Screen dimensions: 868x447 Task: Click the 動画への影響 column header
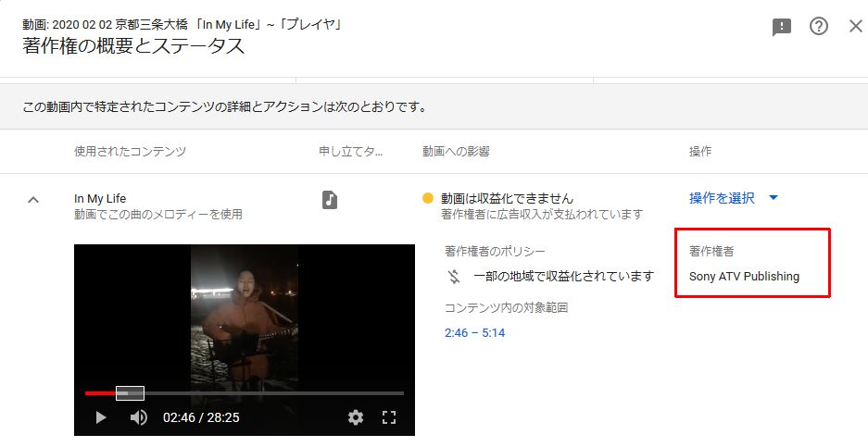456,151
